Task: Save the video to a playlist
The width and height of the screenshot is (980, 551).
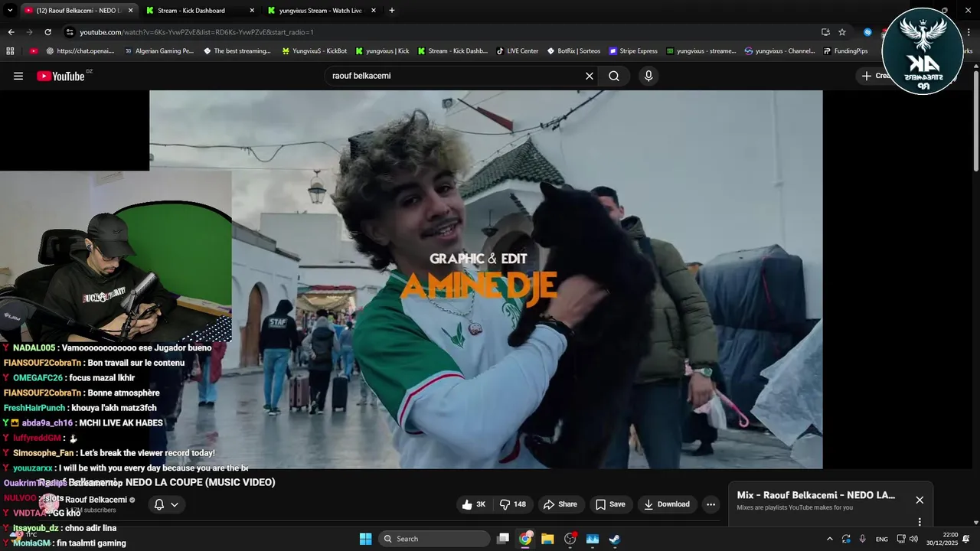Action: (x=610, y=504)
